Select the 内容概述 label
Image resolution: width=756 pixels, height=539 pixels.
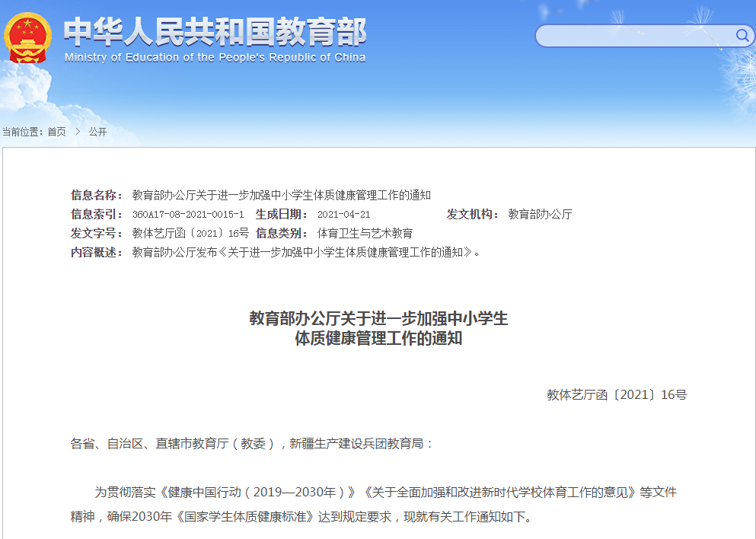(x=97, y=252)
